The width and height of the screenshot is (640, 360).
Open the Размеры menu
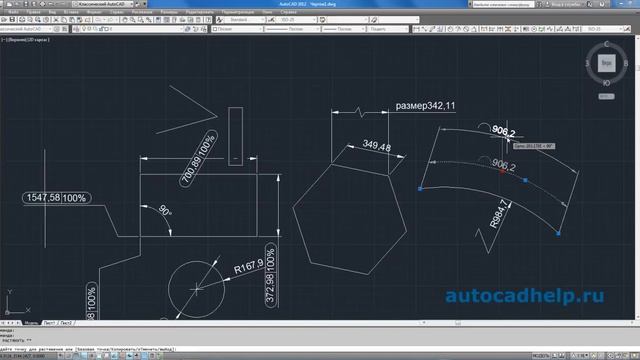click(x=169, y=12)
